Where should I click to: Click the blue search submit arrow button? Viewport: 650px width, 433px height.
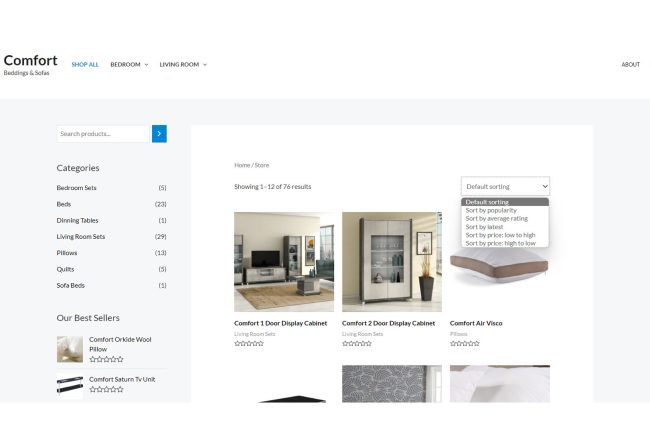click(159, 134)
